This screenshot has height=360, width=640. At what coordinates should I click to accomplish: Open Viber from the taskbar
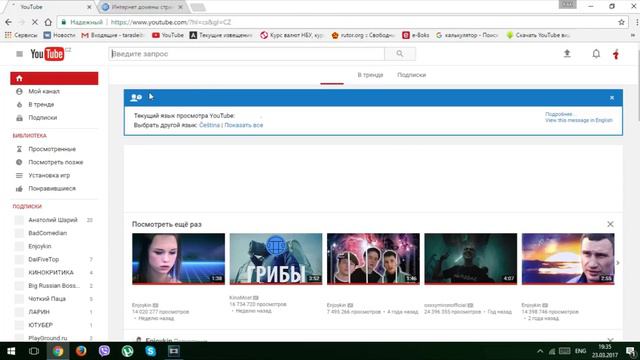click(x=104, y=351)
